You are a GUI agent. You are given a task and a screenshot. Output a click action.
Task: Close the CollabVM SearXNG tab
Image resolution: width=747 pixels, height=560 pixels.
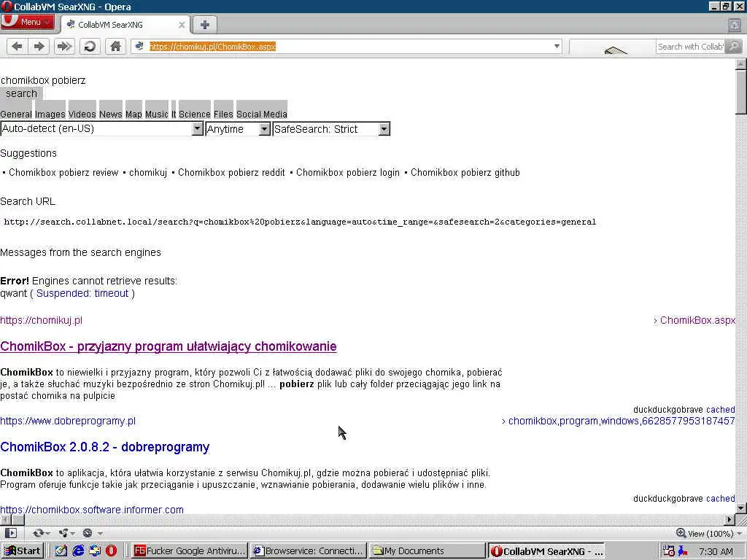coord(182,25)
